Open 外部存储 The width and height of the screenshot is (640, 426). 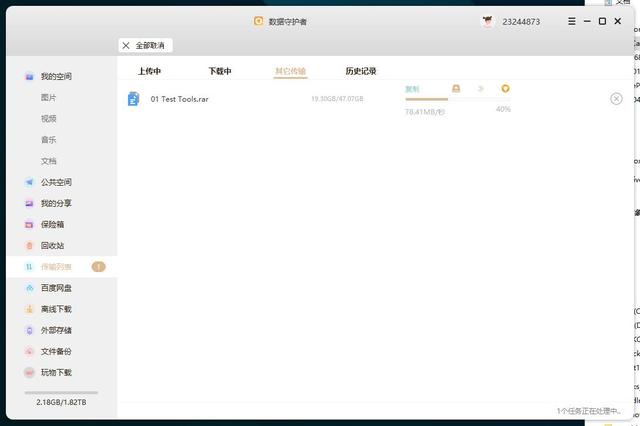[x=56, y=331]
